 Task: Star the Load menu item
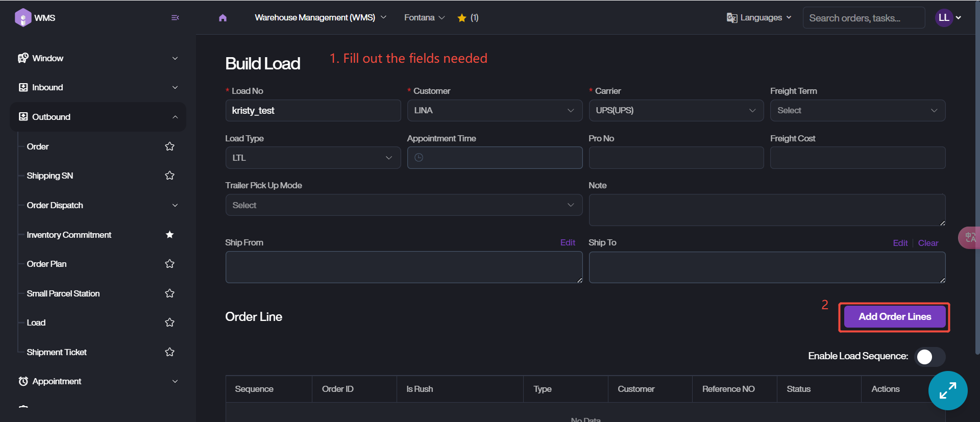170,322
